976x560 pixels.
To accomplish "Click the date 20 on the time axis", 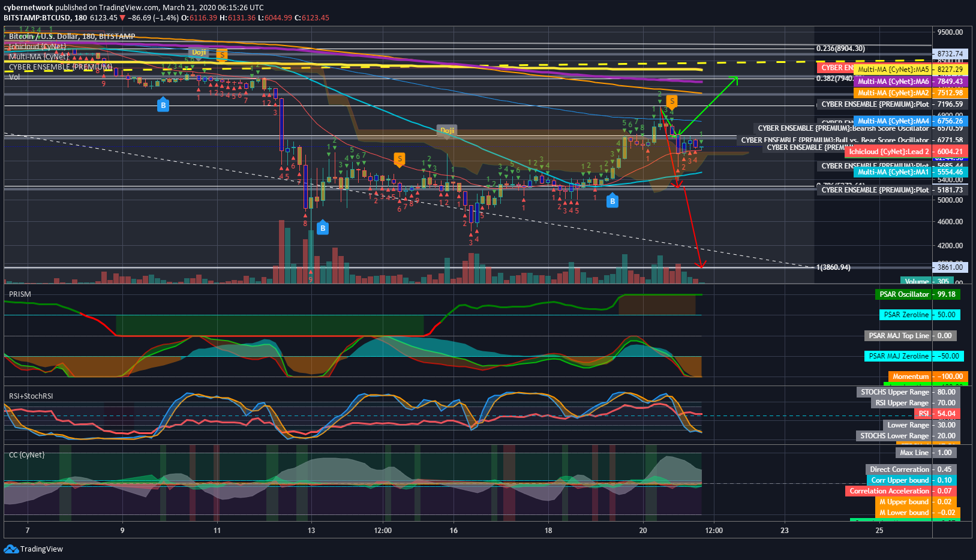I will pos(643,531).
